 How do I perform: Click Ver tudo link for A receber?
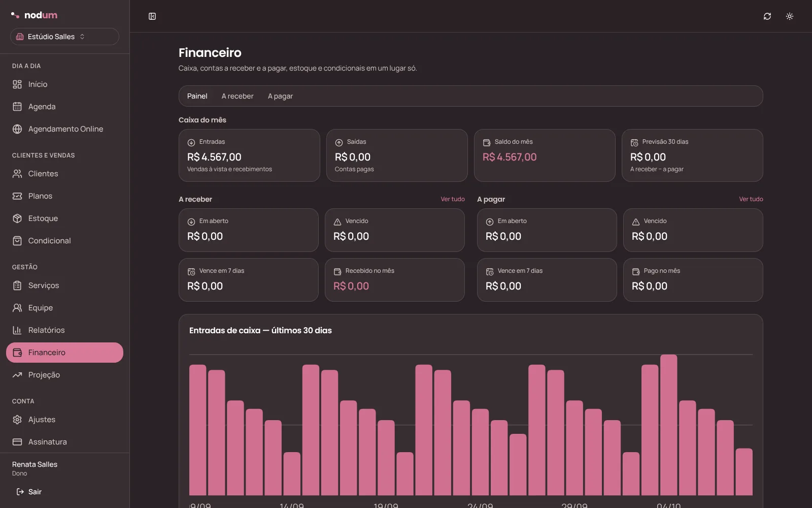point(453,199)
